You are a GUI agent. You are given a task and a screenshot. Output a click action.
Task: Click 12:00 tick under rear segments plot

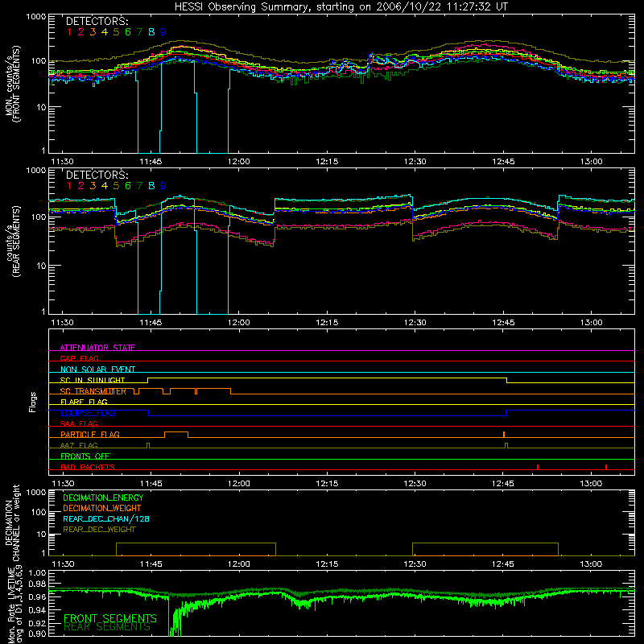(x=238, y=323)
